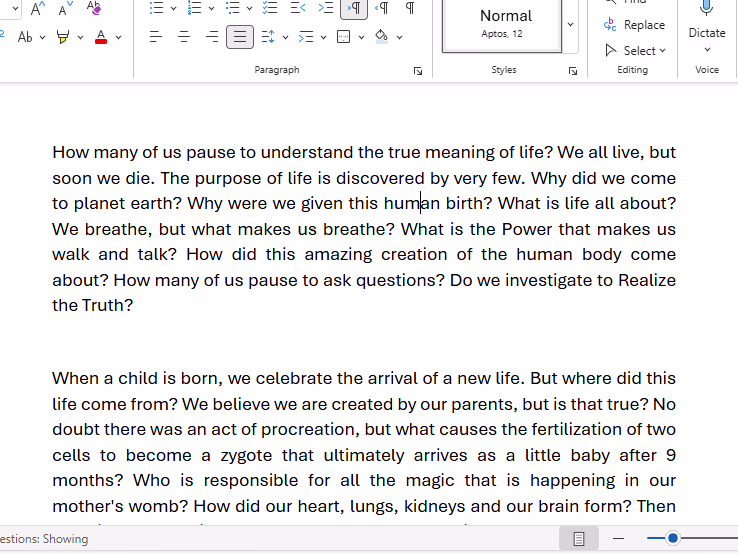Click the word 'procreation' in the document
This screenshot has height=554, width=738.
point(310,430)
